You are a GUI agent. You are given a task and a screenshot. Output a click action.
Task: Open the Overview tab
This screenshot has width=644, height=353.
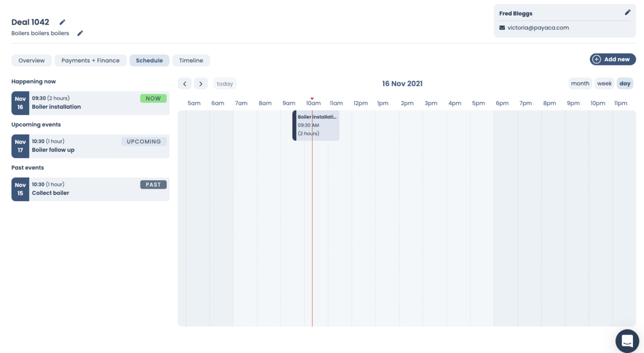[32, 60]
